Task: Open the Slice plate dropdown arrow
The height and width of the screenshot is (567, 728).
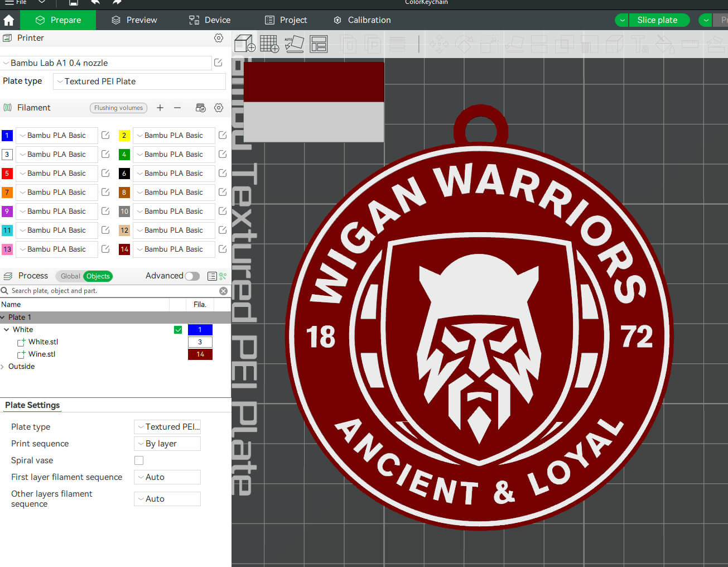Action: coord(622,20)
